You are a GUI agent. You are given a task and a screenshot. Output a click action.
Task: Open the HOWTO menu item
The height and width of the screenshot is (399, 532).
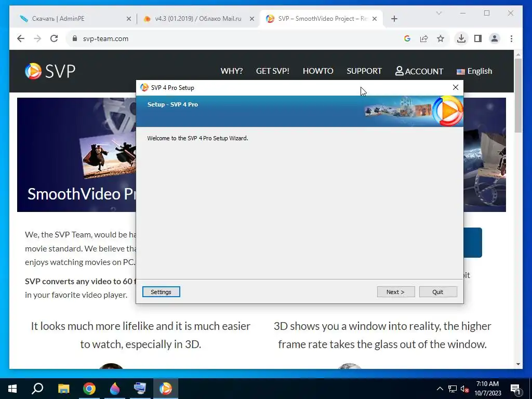[x=318, y=71]
